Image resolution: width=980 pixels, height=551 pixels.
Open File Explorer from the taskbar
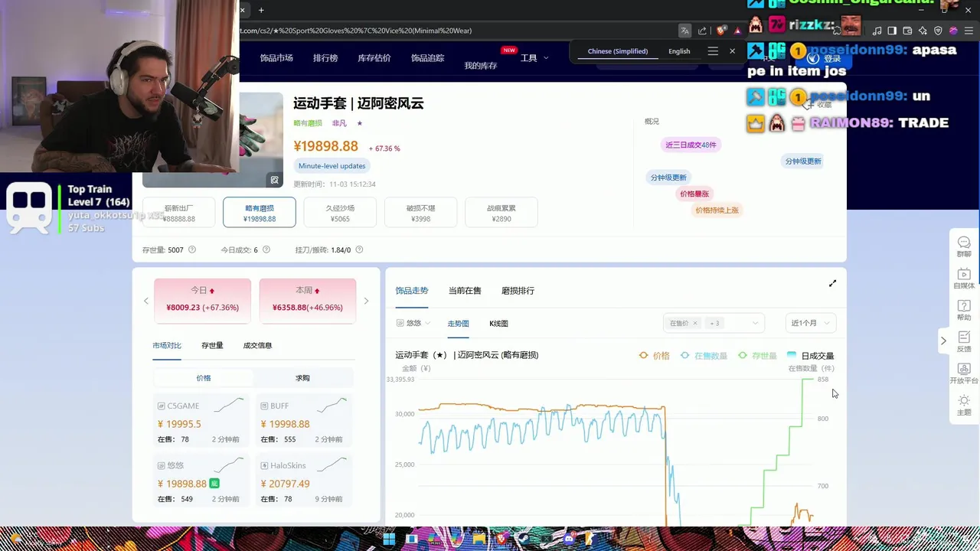[x=479, y=540]
